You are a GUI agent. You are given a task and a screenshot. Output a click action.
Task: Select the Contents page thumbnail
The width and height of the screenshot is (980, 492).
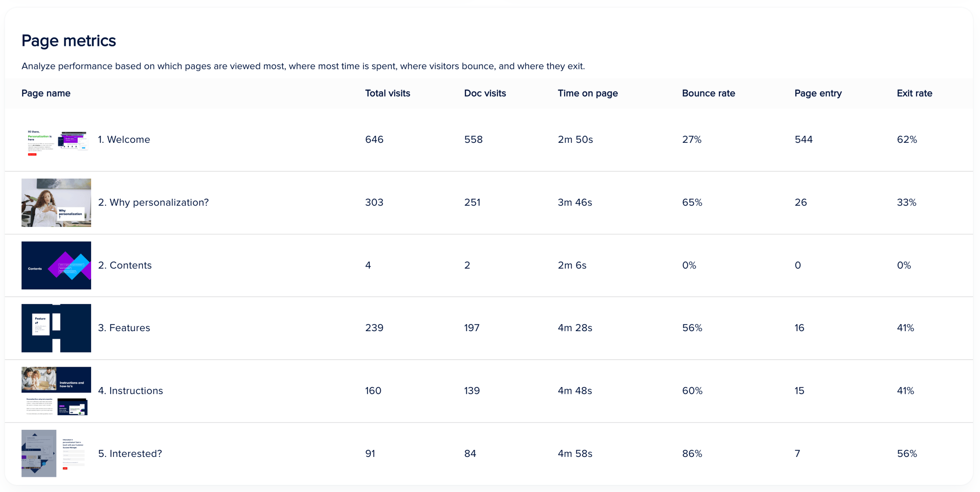pos(56,265)
